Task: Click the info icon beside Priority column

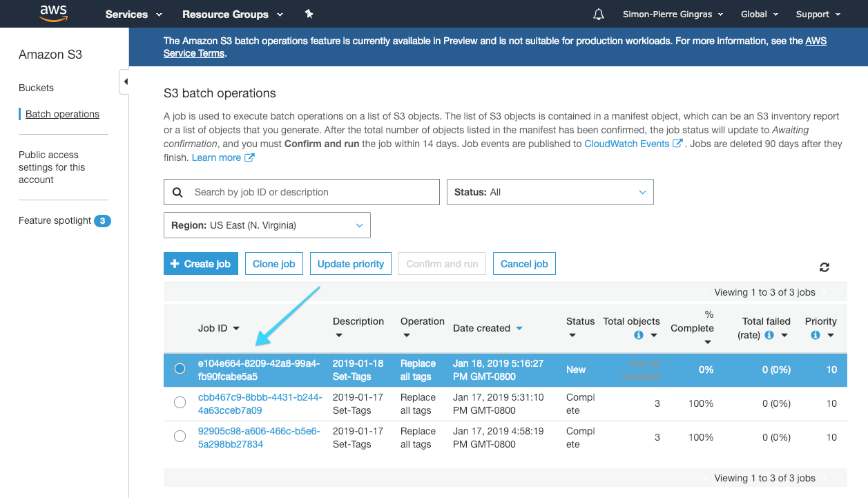Action: coord(816,335)
